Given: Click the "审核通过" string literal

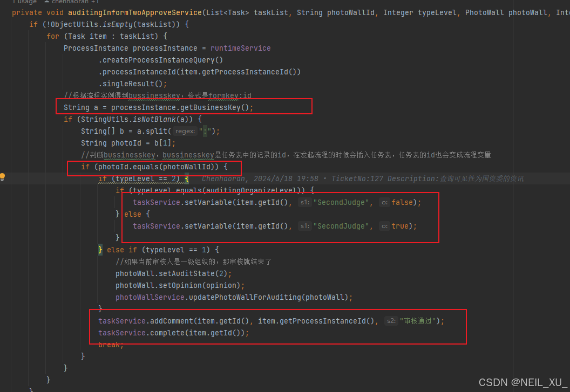Looking at the screenshot, I should [x=417, y=321].
